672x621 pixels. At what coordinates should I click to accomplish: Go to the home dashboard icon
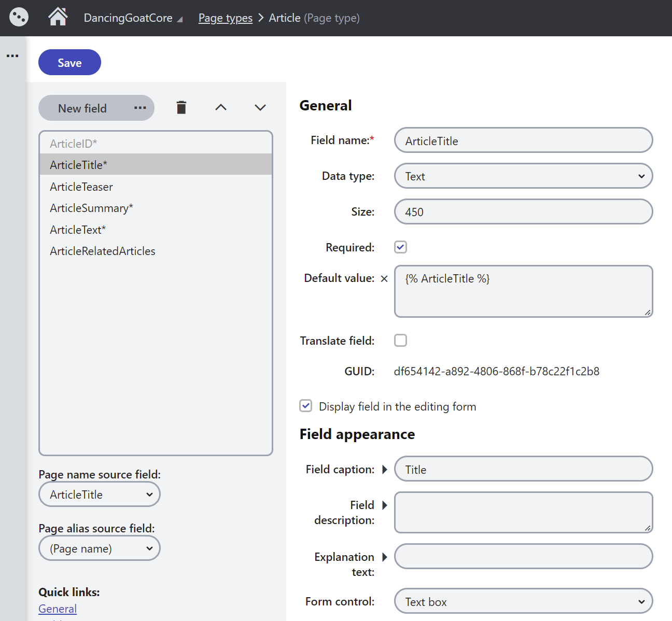(x=58, y=17)
